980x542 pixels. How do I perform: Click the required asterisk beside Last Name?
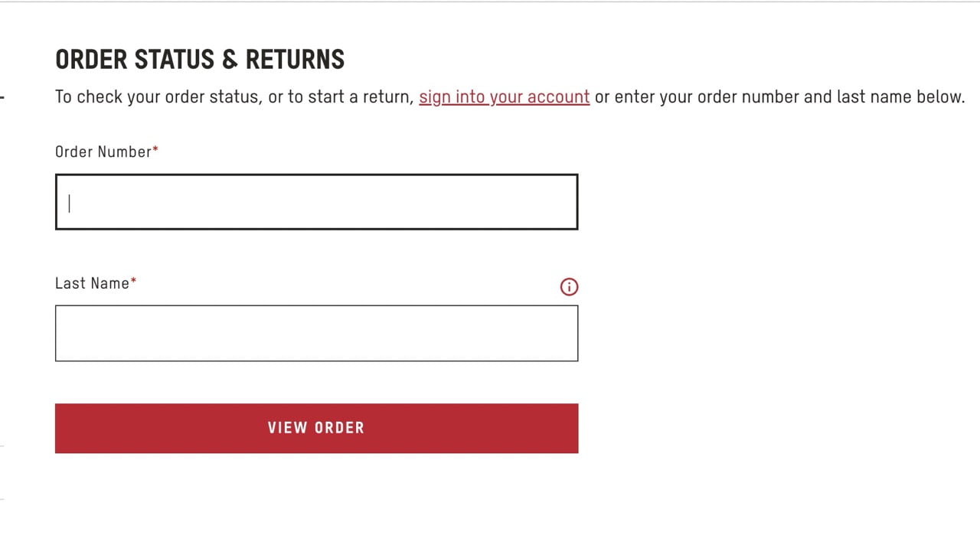point(133,280)
